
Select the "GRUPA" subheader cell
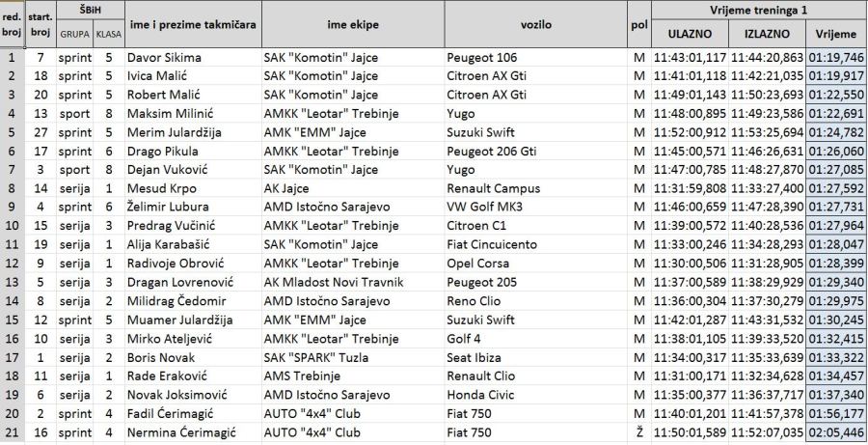(x=74, y=34)
